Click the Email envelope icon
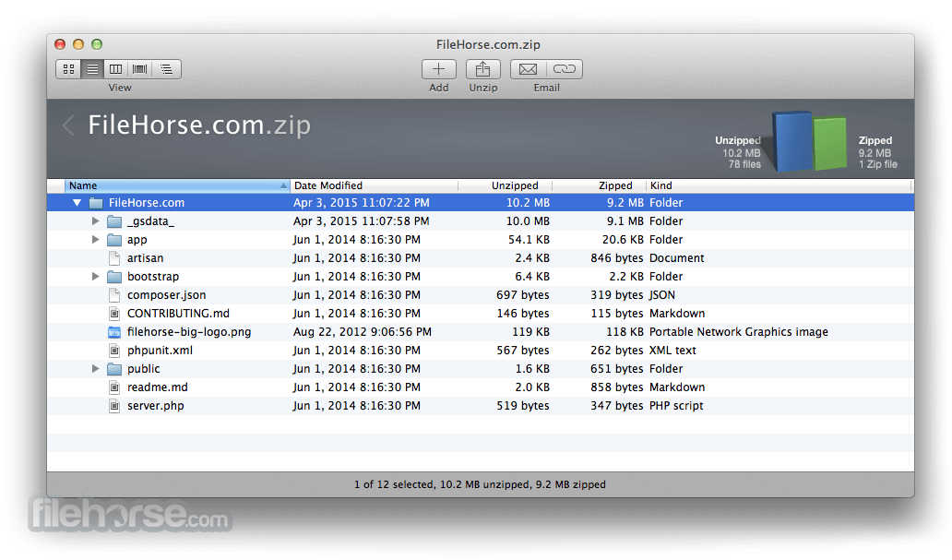The width and height of the screenshot is (952, 560). (529, 69)
